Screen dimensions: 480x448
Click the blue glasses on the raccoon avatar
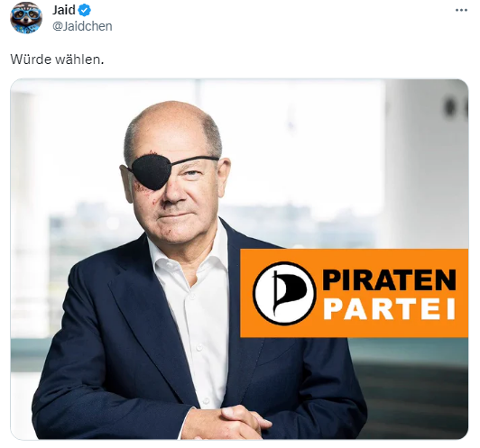26,14
